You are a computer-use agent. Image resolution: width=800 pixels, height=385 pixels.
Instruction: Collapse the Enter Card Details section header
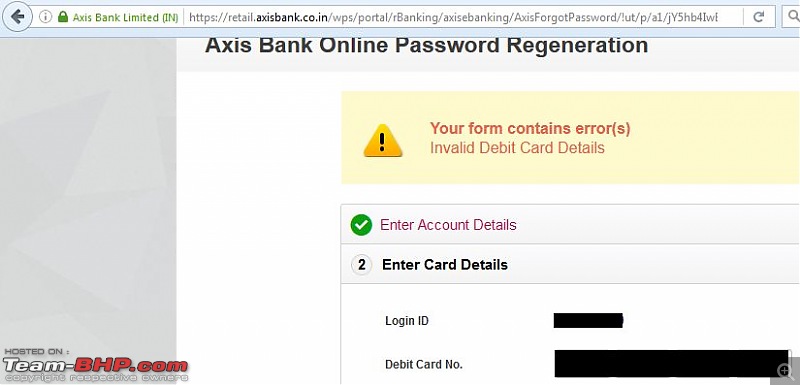(570, 264)
